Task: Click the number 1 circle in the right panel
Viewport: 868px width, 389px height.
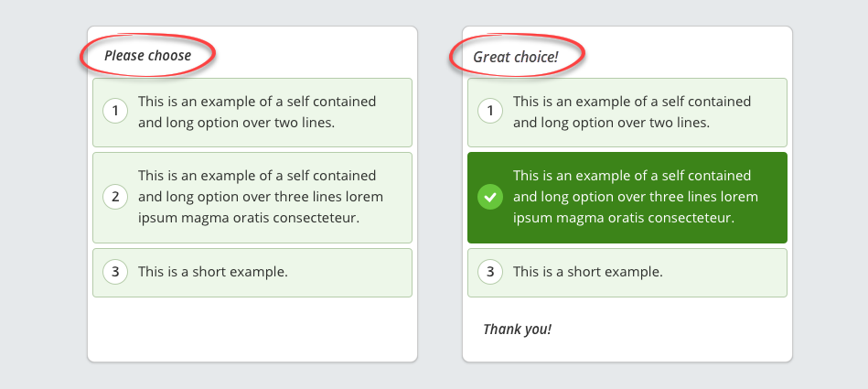Action: (x=490, y=112)
